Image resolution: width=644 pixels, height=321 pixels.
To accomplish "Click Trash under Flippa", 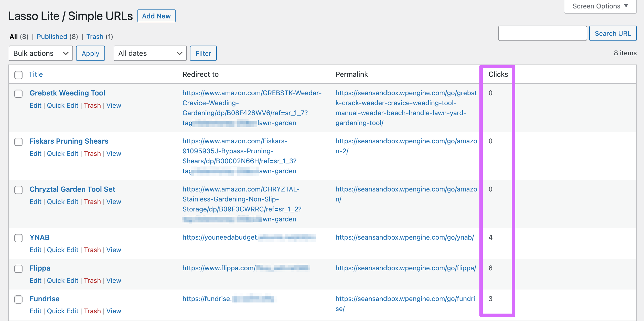I will click(92, 281).
